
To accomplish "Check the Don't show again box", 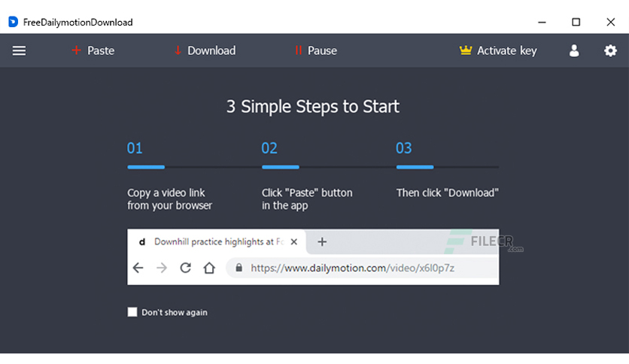I will tap(132, 312).
